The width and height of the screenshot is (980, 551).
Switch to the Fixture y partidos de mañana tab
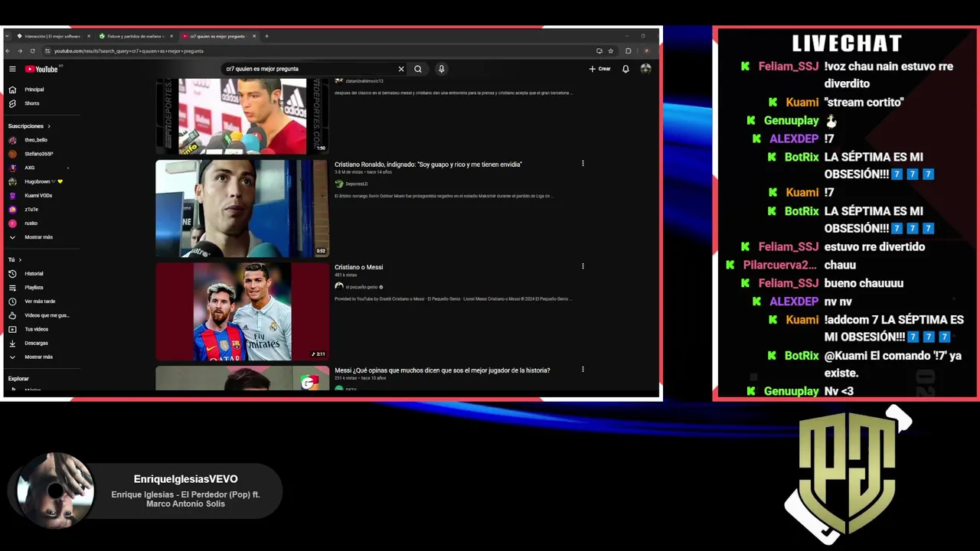click(x=135, y=36)
